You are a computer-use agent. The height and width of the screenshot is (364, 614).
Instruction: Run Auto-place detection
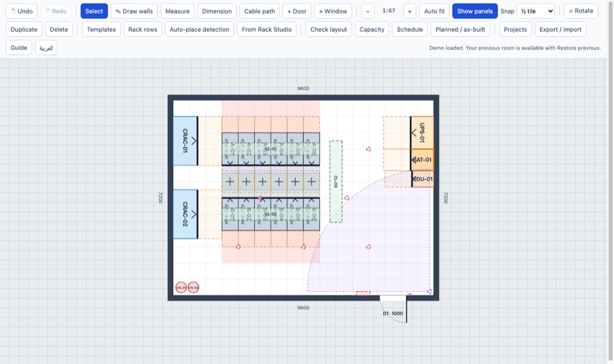tap(200, 29)
